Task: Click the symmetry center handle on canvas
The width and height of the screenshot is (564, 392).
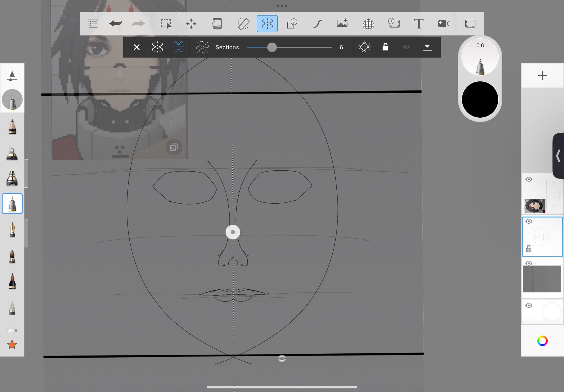Action: [233, 232]
